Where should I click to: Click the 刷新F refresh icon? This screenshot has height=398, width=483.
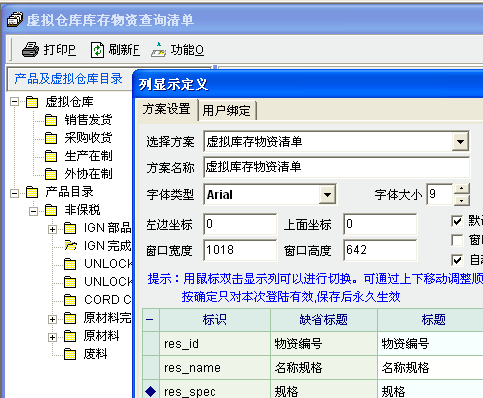[97, 50]
